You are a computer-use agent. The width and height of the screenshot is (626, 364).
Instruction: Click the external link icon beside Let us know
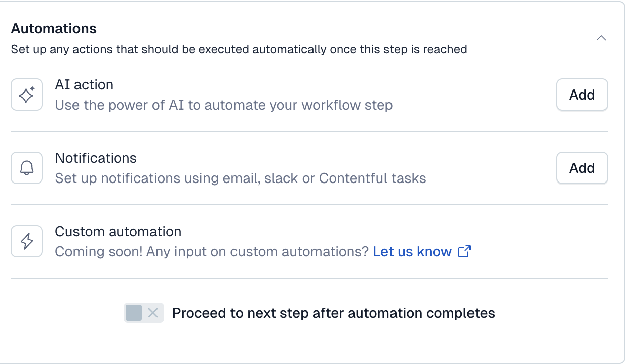click(464, 251)
